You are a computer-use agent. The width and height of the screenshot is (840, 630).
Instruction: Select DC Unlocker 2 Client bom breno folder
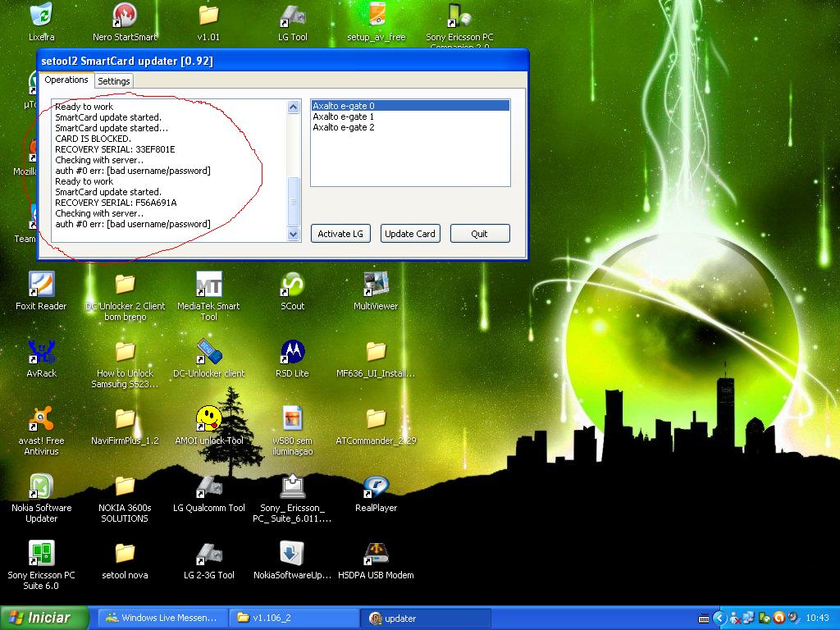tap(125, 284)
